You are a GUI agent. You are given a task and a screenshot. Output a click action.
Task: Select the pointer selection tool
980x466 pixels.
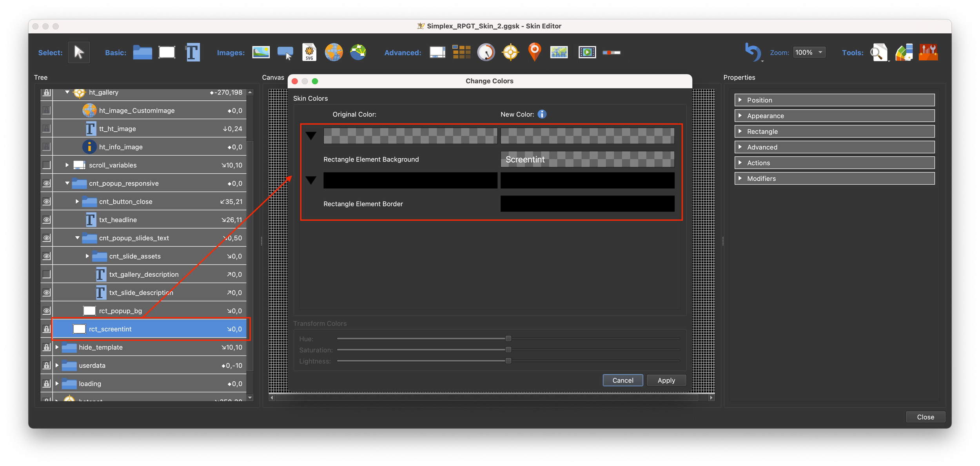[79, 52]
